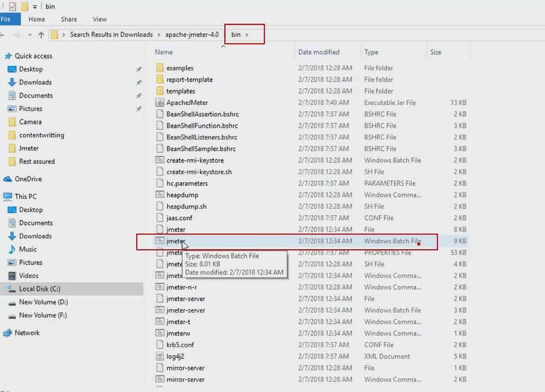Open Downloads under Quick access
The image size is (545, 392).
coord(35,82)
